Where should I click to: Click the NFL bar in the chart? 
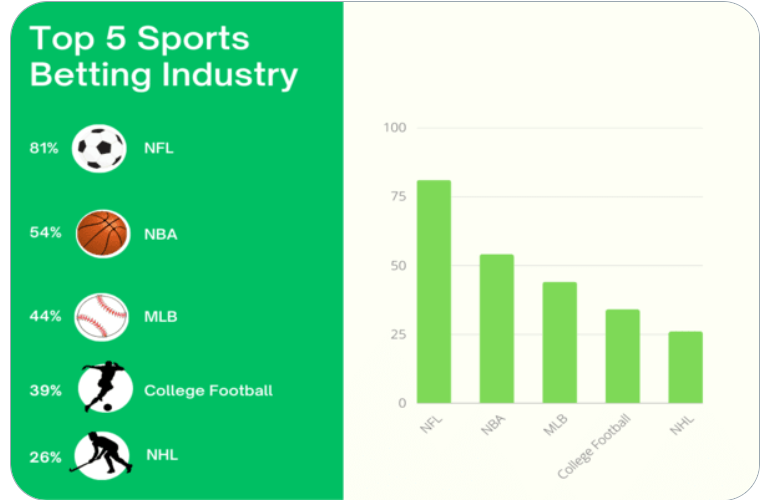434,291
